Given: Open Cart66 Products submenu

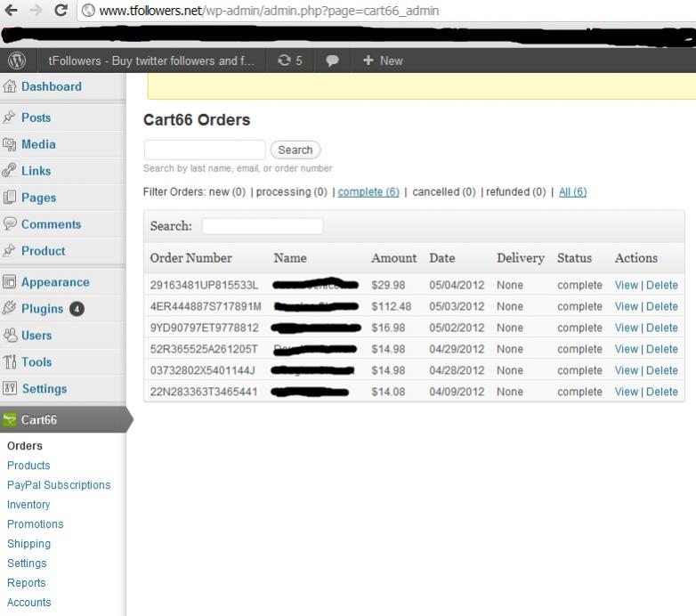Looking at the screenshot, I should pyautogui.click(x=28, y=465).
